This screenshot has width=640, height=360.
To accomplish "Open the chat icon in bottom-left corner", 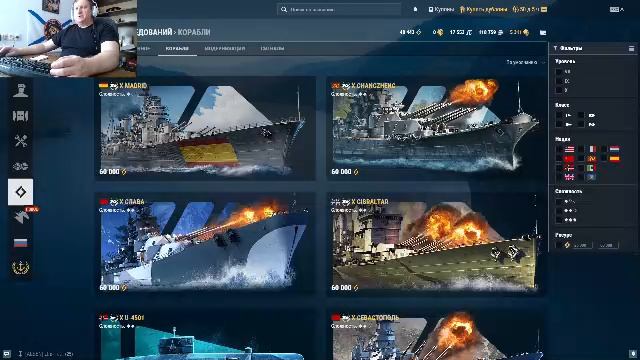I will [7, 354].
